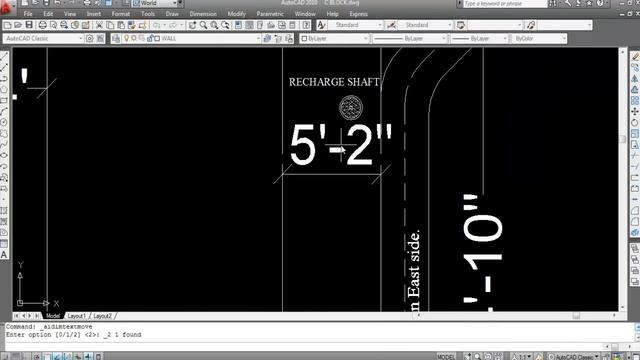Open Plot Preview in the Standard toolbar

pos(53,25)
